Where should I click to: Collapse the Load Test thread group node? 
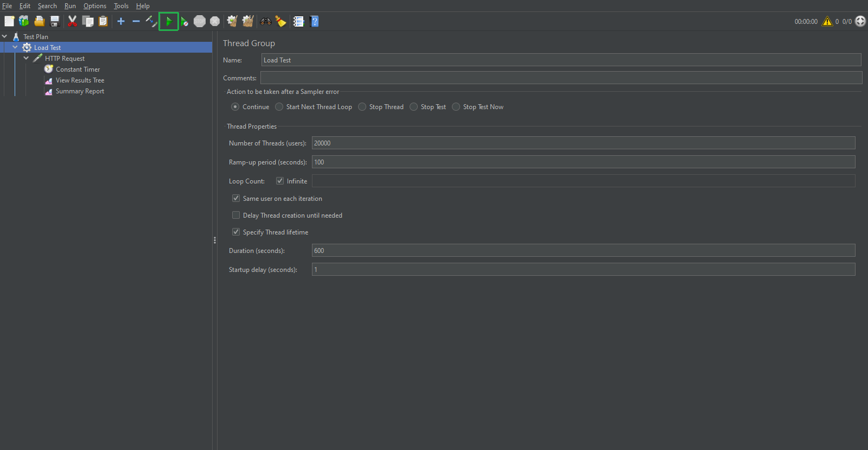coord(15,47)
